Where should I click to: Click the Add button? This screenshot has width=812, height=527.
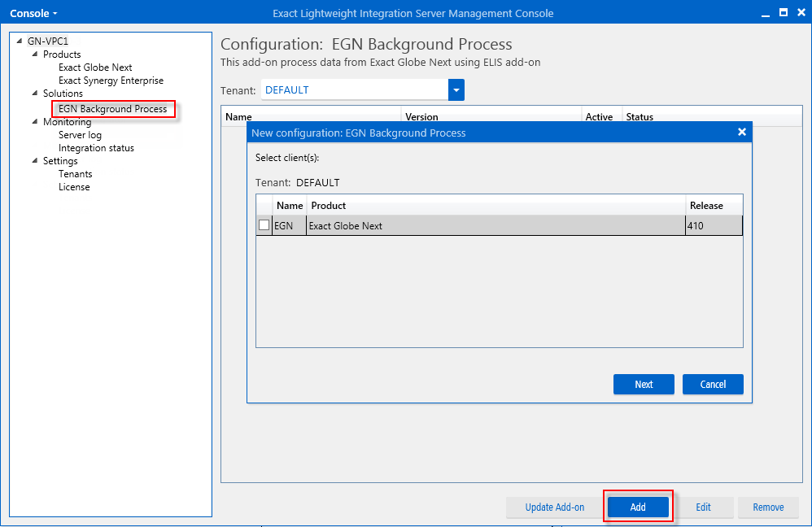[x=638, y=507]
